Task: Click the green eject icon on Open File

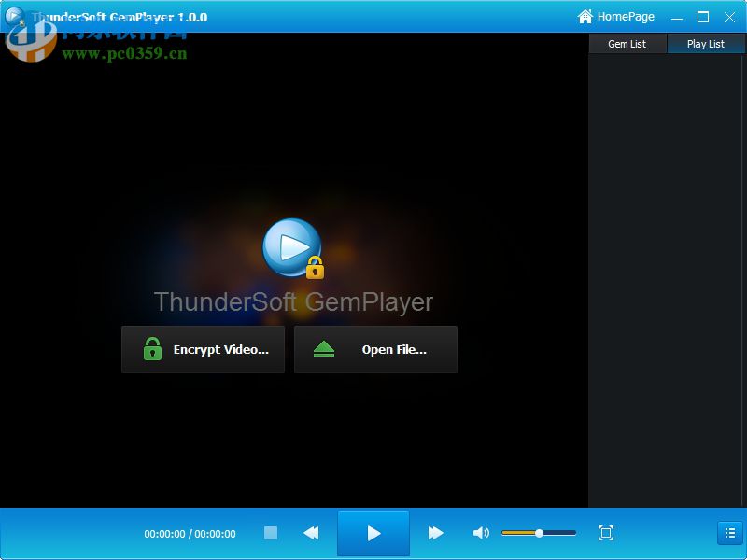Action: point(322,346)
